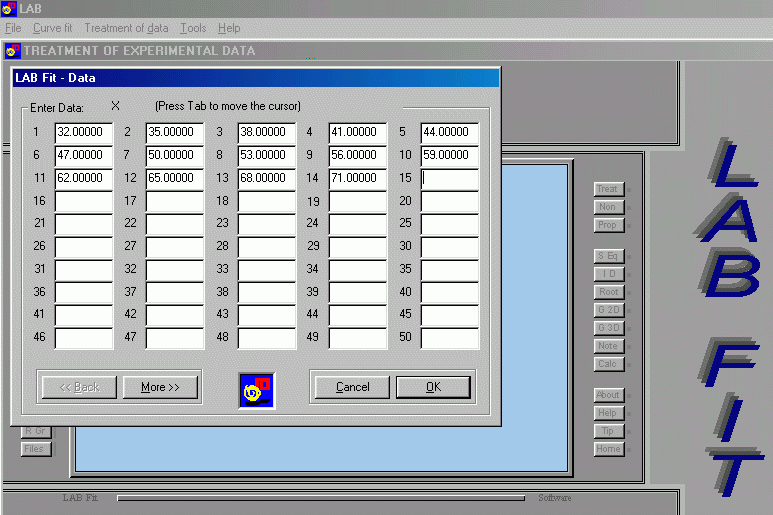The image size is (773, 515).
Task: Open the Curve fit menu
Action: click(52, 28)
